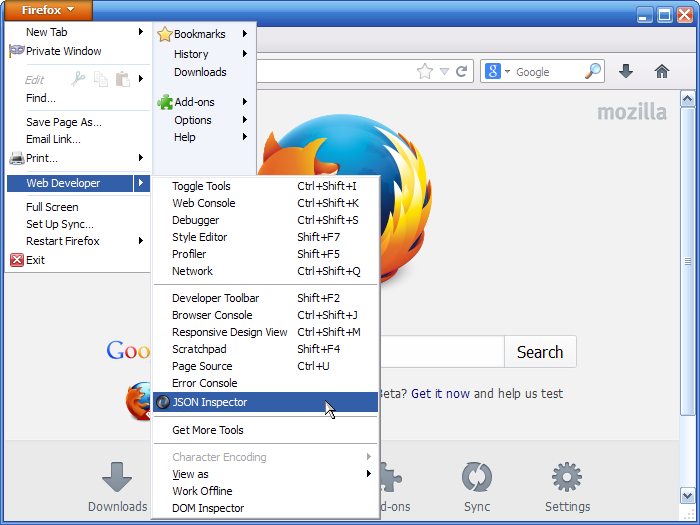Click the Cut scissors icon
The height and width of the screenshot is (525, 700).
click(78, 79)
